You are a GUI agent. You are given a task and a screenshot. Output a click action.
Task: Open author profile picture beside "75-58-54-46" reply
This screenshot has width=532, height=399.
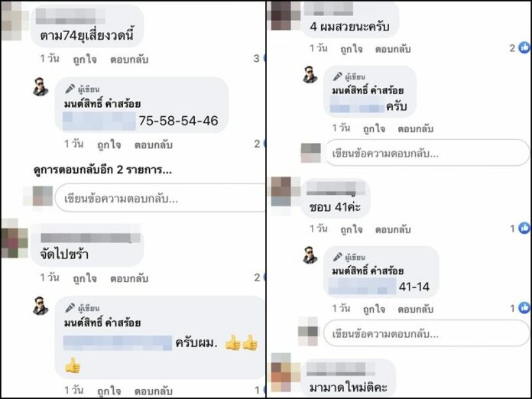pos(41,87)
